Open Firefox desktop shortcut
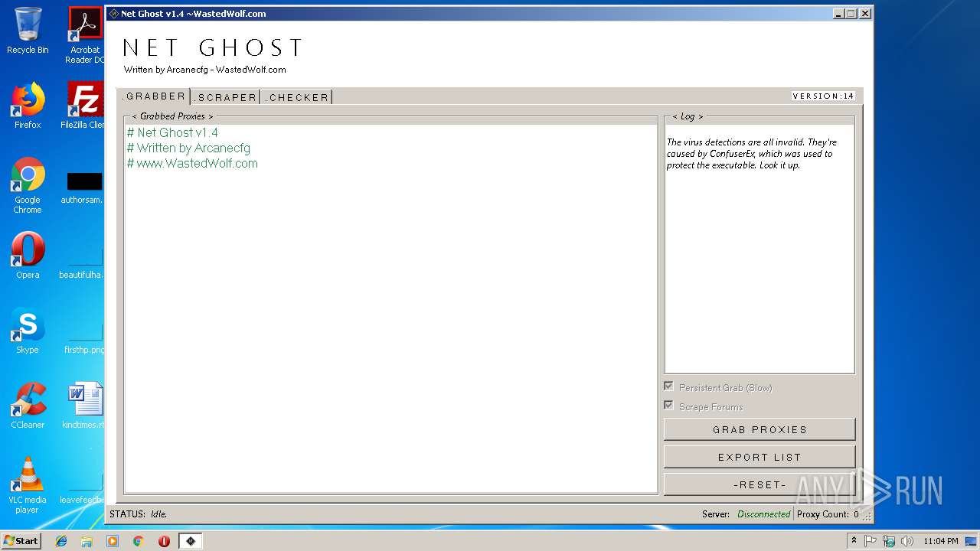This screenshot has width=980, height=551. (x=28, y=106)
